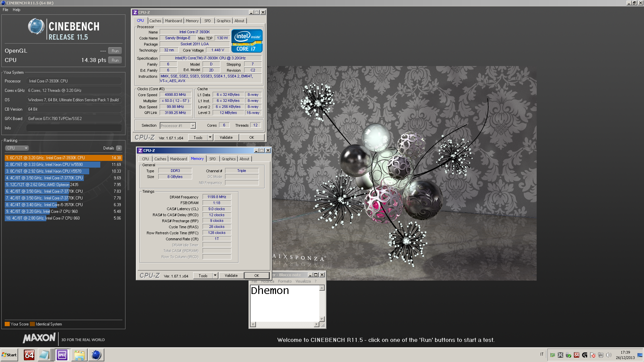The width and height of the screenshot is (644, 362).
Task: Click the volume speaker tray icon
Action: (609, 355)
